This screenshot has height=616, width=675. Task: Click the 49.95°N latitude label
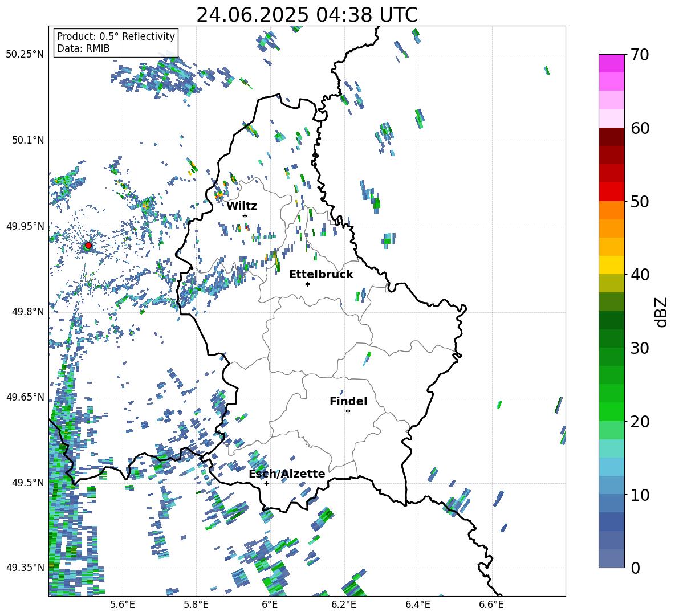pyautogui.click(x=25, y=226)
